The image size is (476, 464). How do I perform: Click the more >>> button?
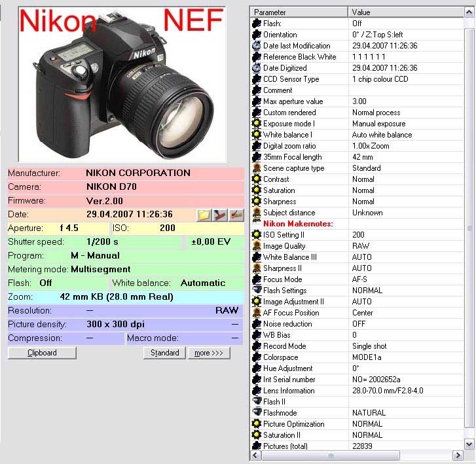pyautogui.click(x=209, y=353)
